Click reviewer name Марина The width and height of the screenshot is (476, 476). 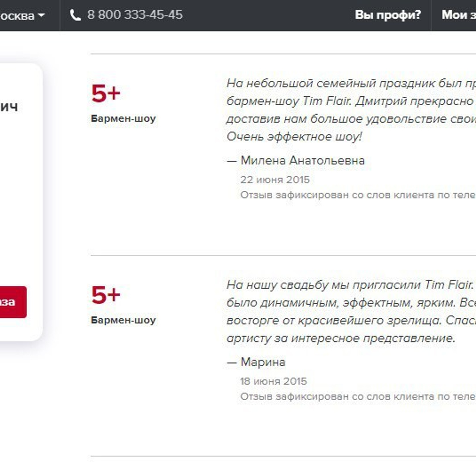tap(263, 362)
